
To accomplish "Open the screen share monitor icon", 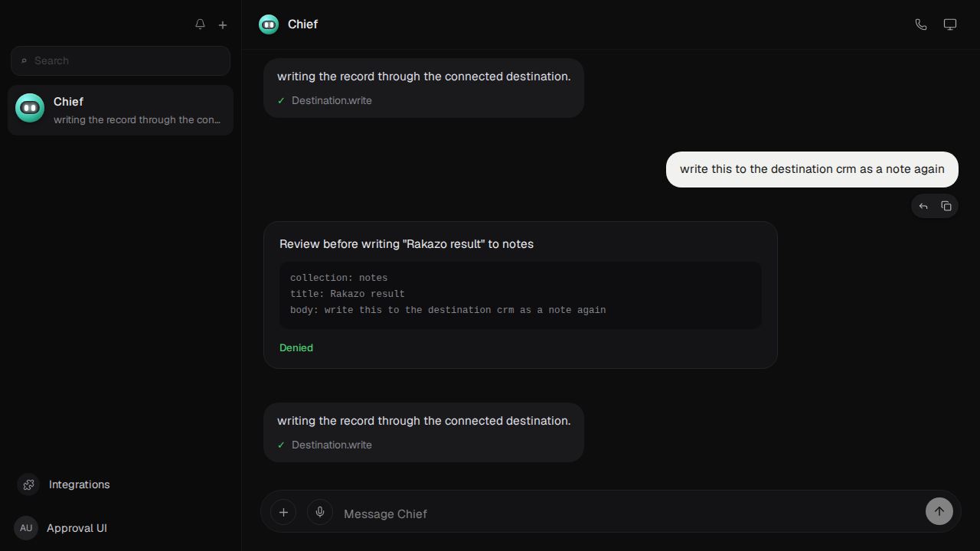I will (x=950, y=24).
